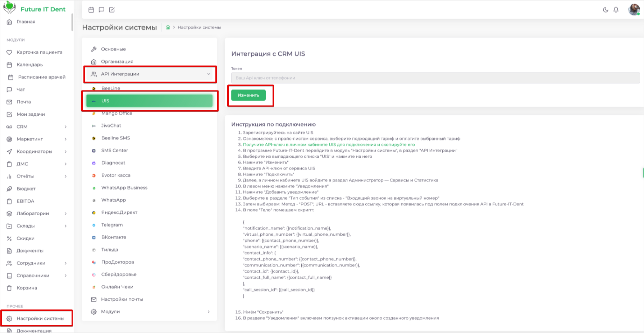Expand the ДМС sidebar section
This screenshot has width=644, height=333.
click(x=36, y=164)
